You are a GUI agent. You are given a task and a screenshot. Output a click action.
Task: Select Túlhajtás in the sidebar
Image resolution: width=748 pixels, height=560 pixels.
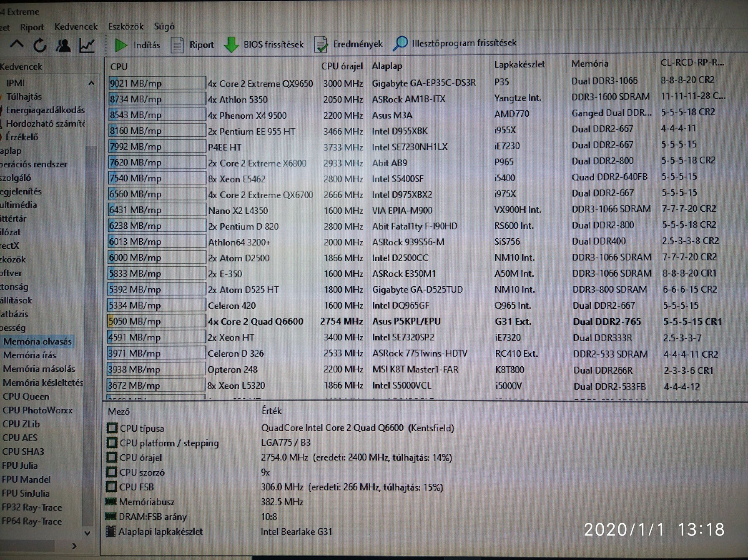click(x=24, y=97)
